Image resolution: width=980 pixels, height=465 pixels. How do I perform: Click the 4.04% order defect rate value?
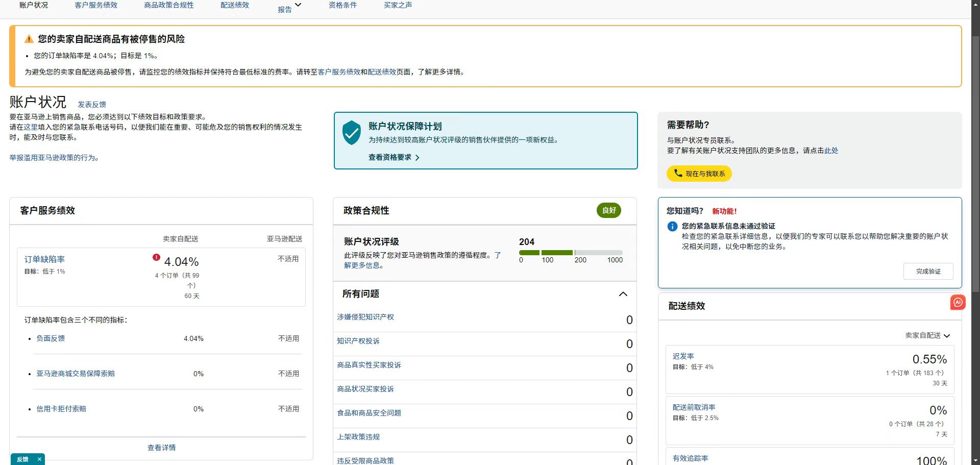coord(181,262)
